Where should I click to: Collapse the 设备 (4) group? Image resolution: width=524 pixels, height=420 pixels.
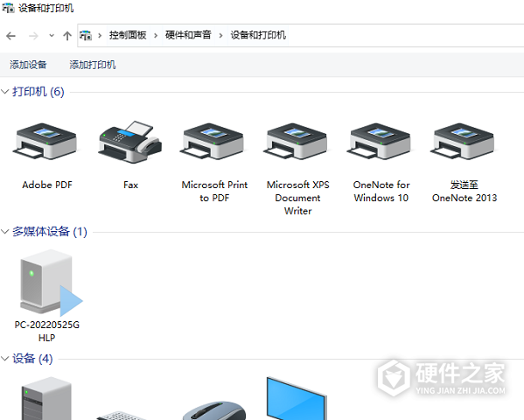click(4, 359)
